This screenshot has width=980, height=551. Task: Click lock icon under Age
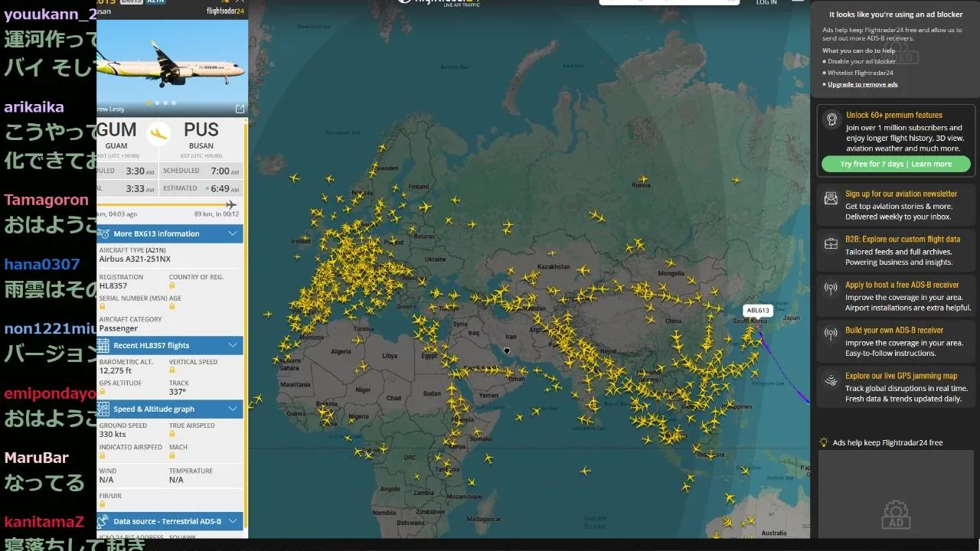pos(172,307)
